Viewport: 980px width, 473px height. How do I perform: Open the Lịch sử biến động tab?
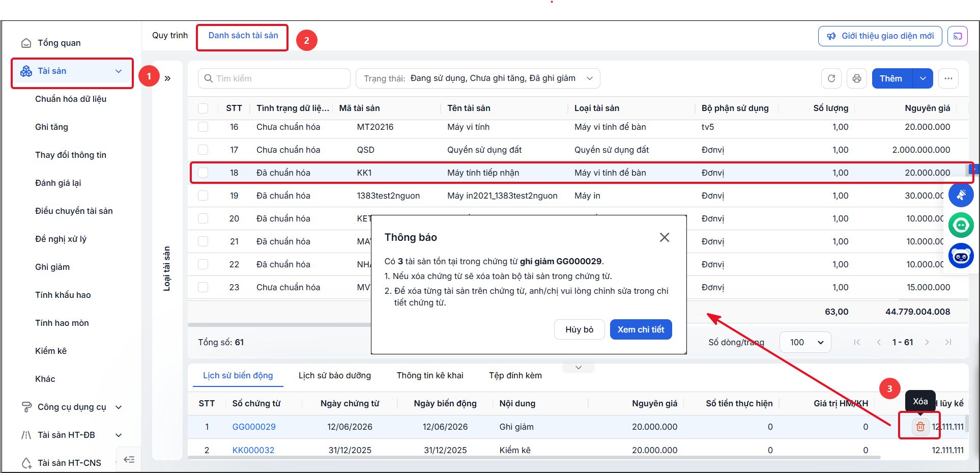pyautogui.click(x=238, y=376)
